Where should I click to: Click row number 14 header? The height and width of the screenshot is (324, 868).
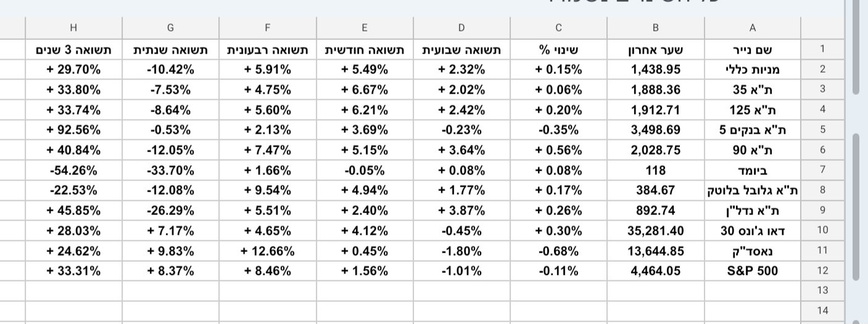pyautogui.click(x=822, y=311)
